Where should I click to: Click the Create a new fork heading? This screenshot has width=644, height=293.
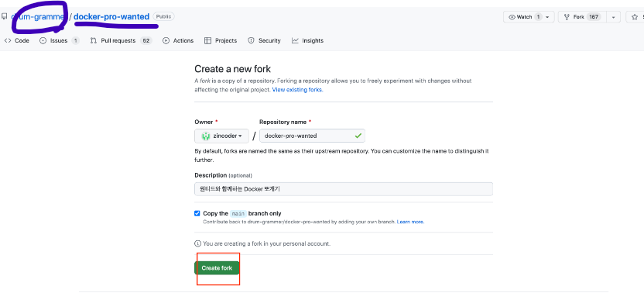coord(232,69)
